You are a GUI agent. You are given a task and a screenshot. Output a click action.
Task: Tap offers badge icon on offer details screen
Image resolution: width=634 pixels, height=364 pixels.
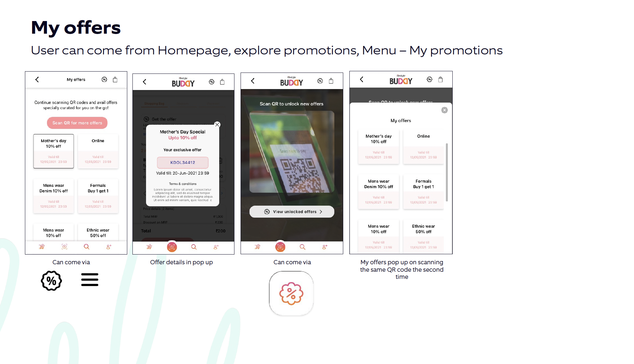click(211, 82)
